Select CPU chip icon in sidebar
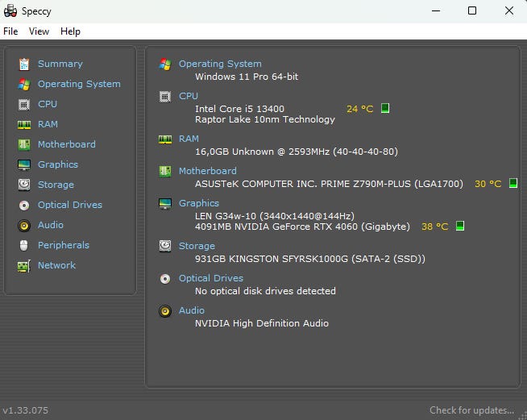The width and height of the screenshot is (527, 420). click(24, 104)
